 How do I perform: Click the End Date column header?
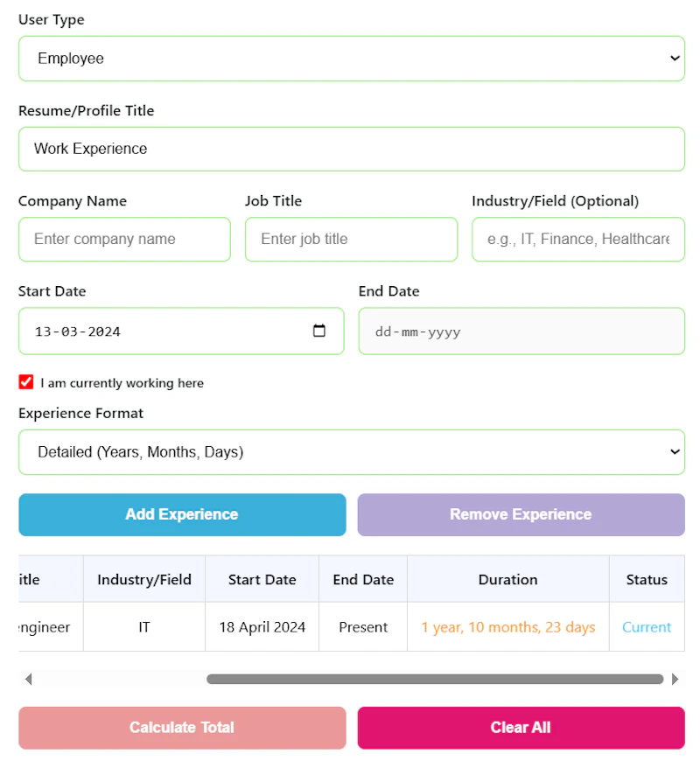363,579
